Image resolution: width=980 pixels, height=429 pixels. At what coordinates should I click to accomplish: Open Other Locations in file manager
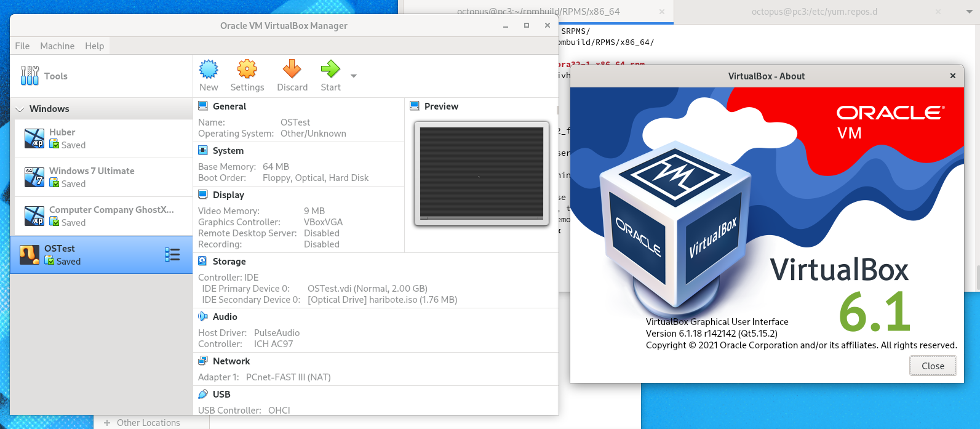point(148,423)
